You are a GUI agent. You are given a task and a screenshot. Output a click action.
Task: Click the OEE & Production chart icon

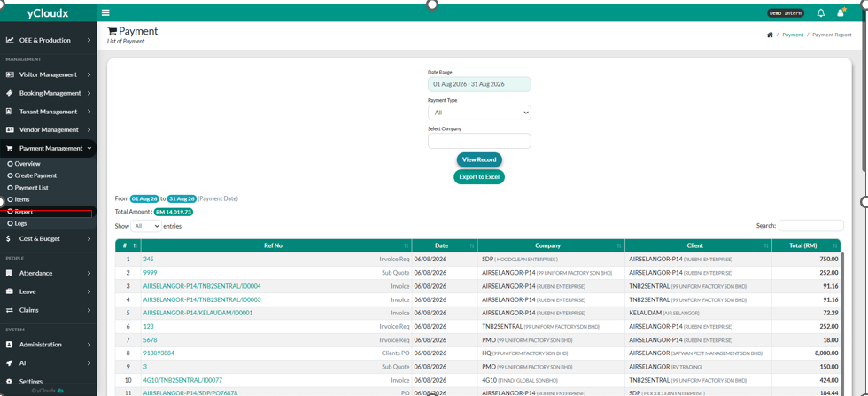click(x=10, y=40)
